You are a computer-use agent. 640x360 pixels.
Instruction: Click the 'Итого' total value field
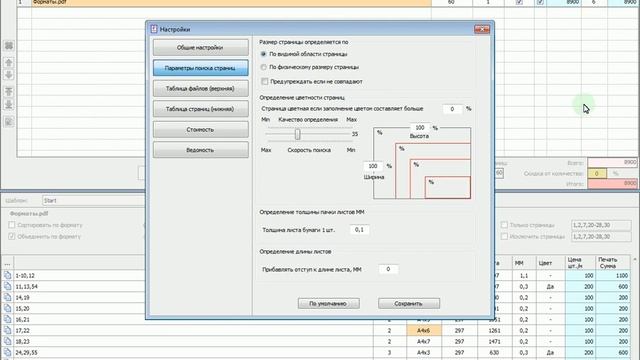(612, 184)
